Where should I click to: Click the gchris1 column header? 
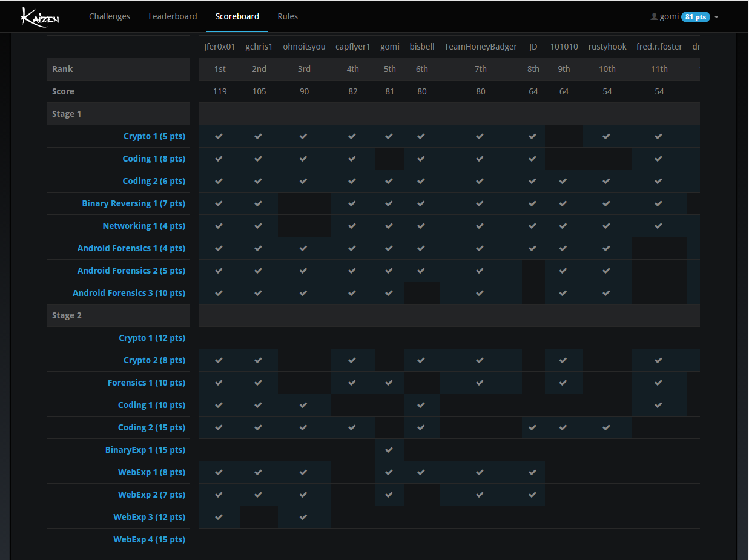[x=259, y=47]
